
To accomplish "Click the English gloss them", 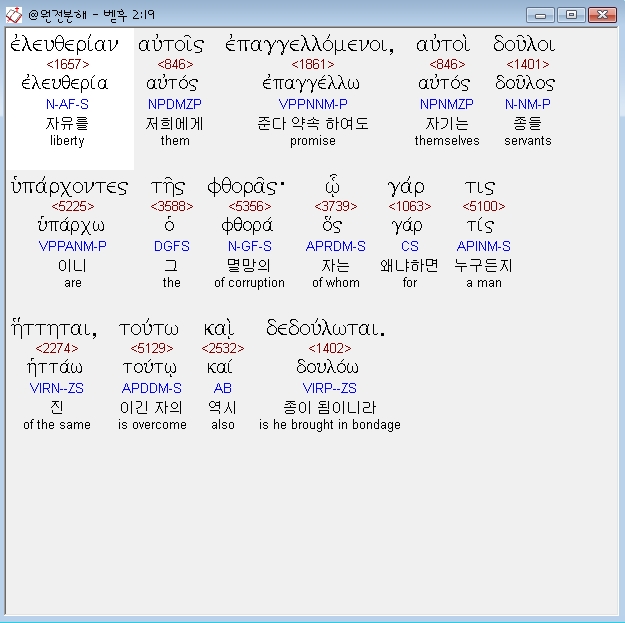I will [175, 141].
